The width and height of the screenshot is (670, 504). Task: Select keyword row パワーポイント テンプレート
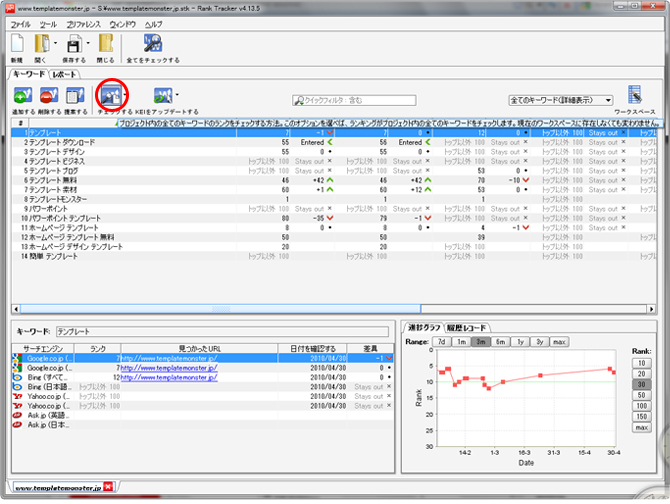pos(333,218)
